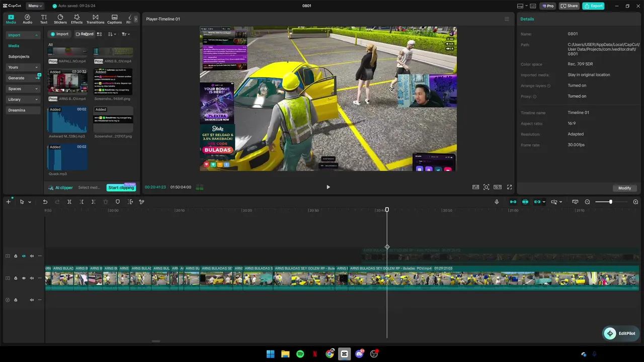Expand the Yours section
The image size is (644, 362).
pos(23,67)
